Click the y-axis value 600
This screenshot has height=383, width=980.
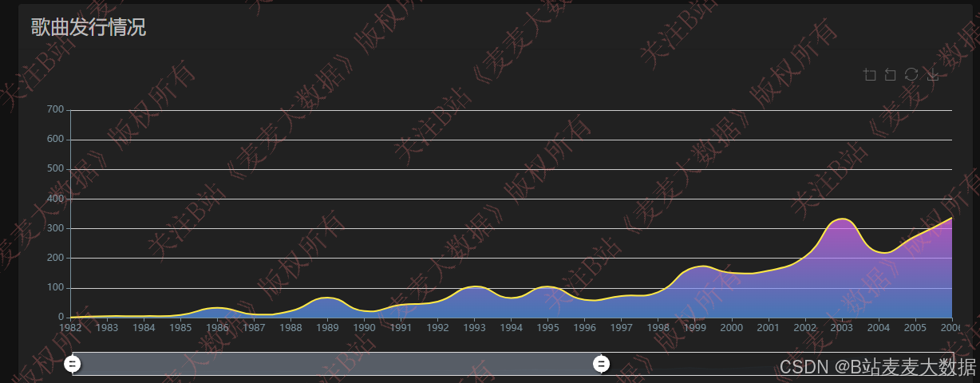tap(55, 140)
